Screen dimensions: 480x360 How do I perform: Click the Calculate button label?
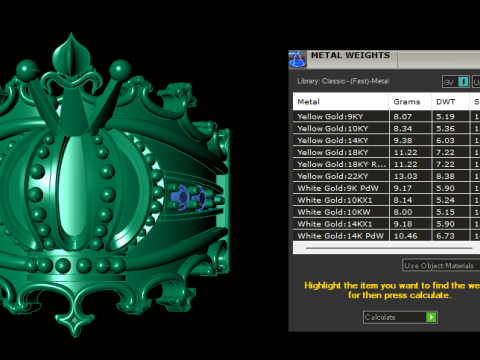[380, 317]
